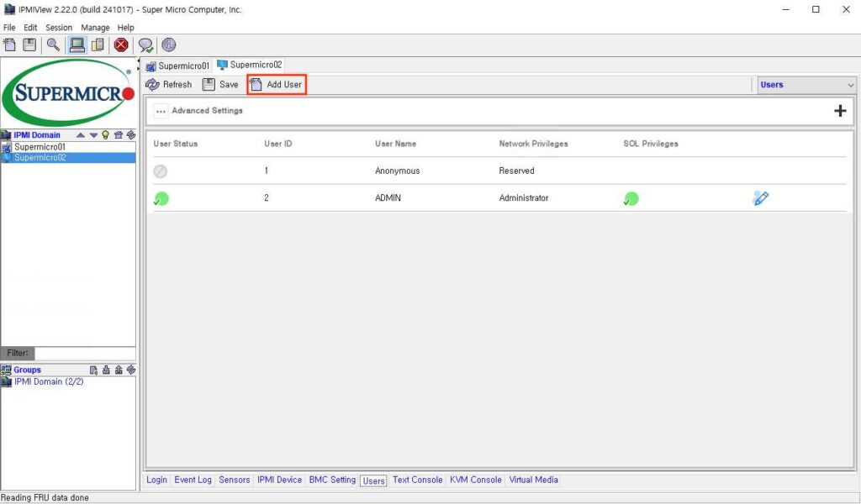The image size is (861, 504).
Task: Click the plus icon in Advanced Settings bar
Action: tap(840, 111)
